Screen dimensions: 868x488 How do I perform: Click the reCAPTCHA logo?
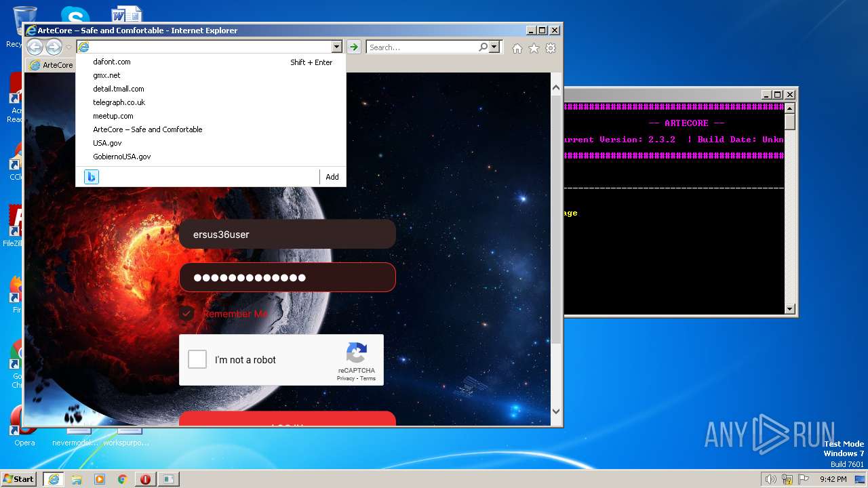357,353
